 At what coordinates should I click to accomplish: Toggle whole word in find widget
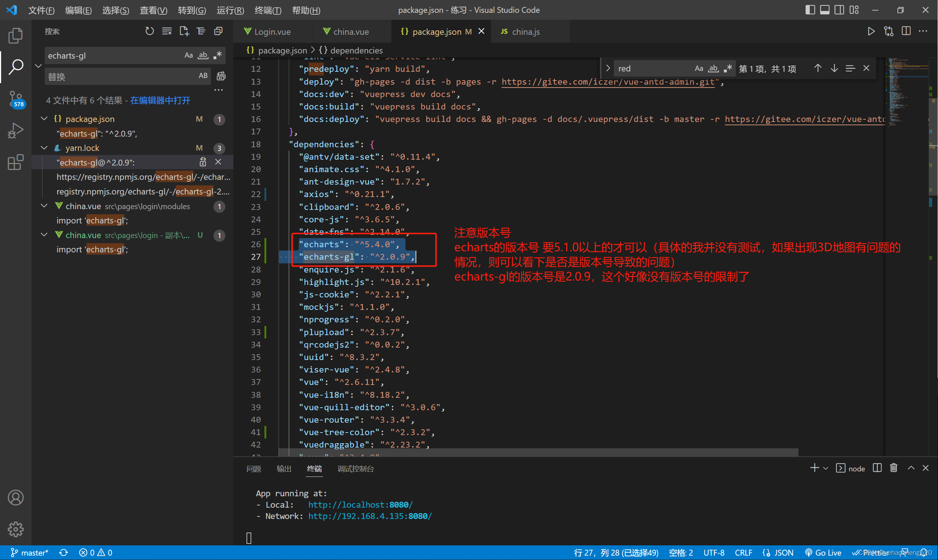pos(713,68)
